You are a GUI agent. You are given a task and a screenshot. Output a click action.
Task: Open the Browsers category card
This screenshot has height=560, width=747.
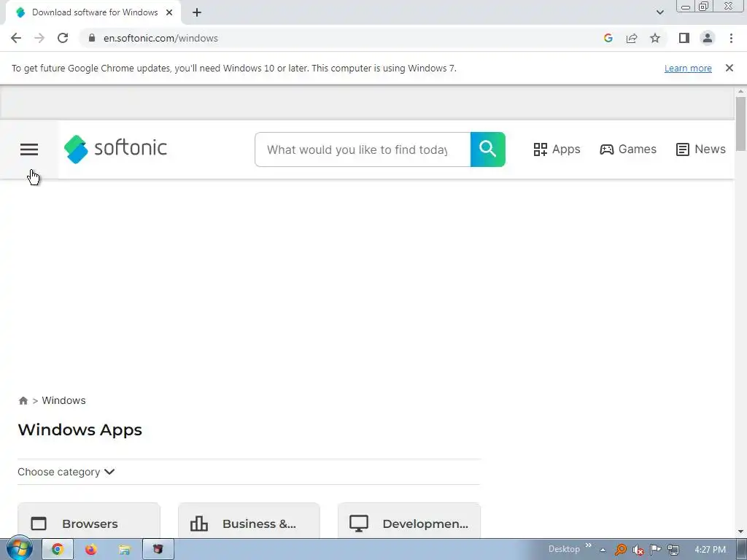(x=88, y=521)
